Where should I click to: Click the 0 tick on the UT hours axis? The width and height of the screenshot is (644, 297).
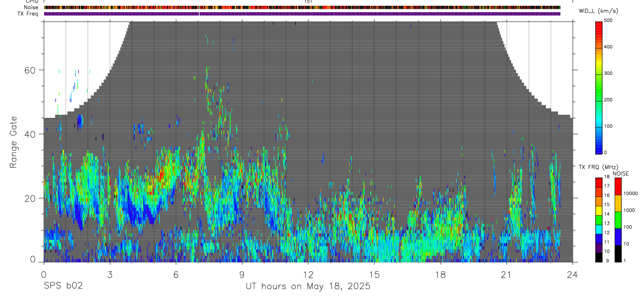pyautogui.click(x=44, y=274)
